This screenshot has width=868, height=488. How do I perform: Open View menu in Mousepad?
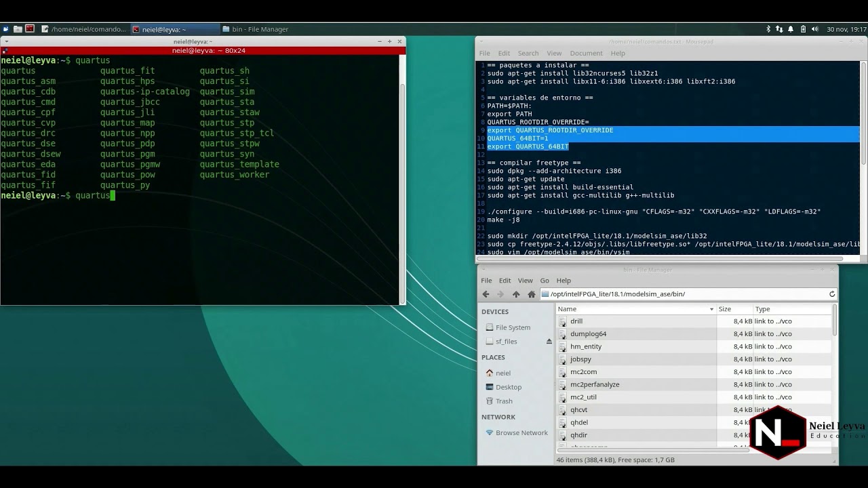[554, 54]
